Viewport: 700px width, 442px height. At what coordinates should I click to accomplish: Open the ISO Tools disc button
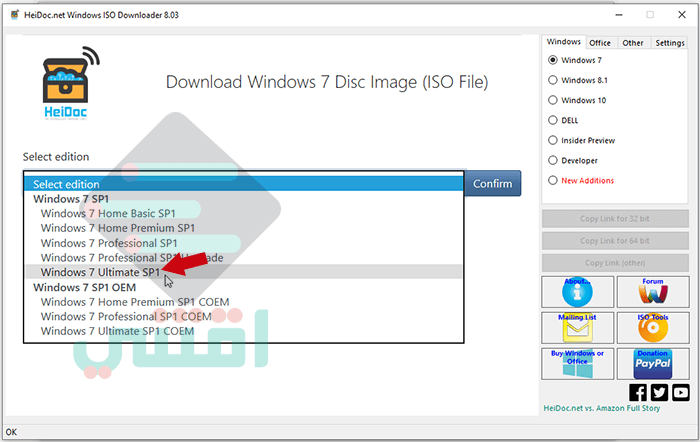point(653,328)
